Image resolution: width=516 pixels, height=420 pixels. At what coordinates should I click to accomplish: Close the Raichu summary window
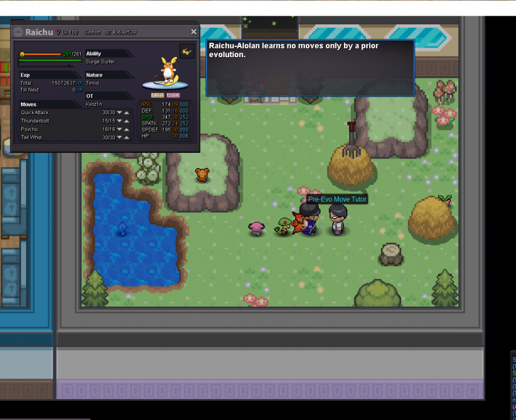(193, 32)
